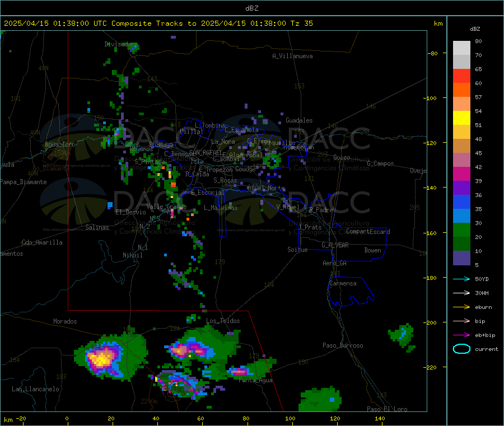Click the cyan 'current' ellipse legend icon

[461, 349]
